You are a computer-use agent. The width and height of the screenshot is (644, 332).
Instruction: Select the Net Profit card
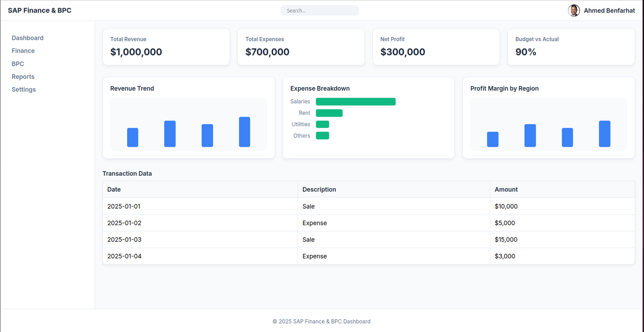436,47
